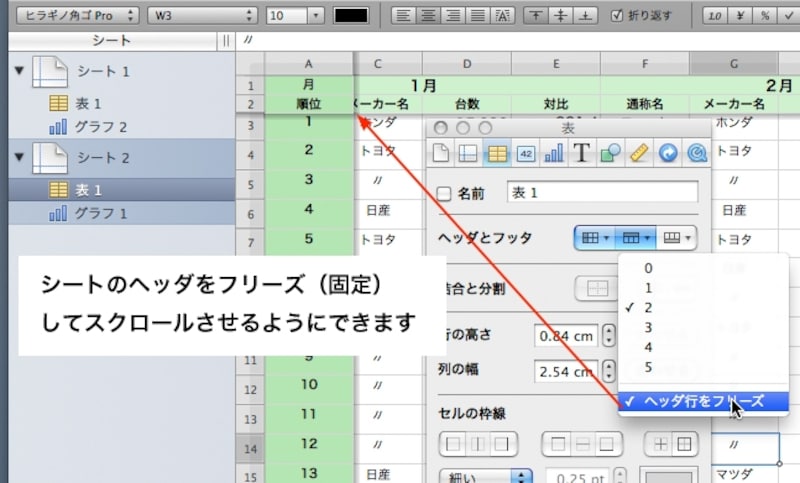The width and height of the screenshot is (800, 483).
Task: Open the 細い border line style dropdown
Action: [485, 476]
